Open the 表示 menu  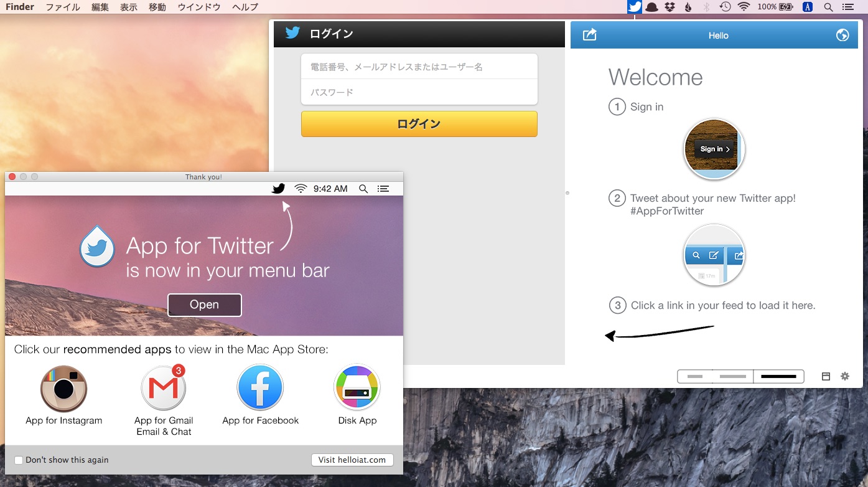(x=129, y=7)
